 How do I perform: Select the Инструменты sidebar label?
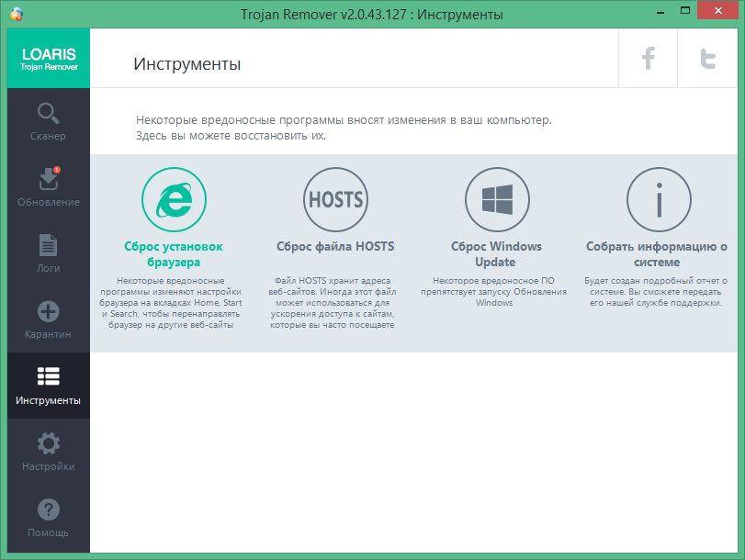click(48, 400)
